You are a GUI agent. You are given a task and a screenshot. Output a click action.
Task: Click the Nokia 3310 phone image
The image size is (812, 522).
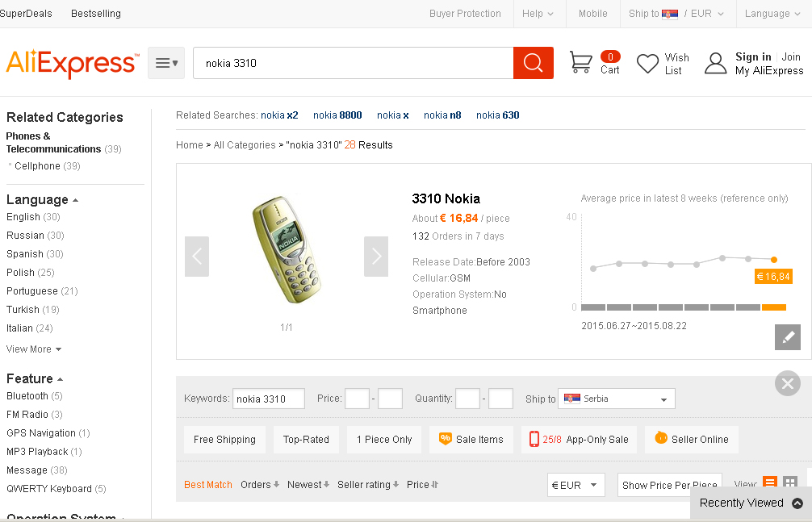pyautogui.click(x=287, y=249)
